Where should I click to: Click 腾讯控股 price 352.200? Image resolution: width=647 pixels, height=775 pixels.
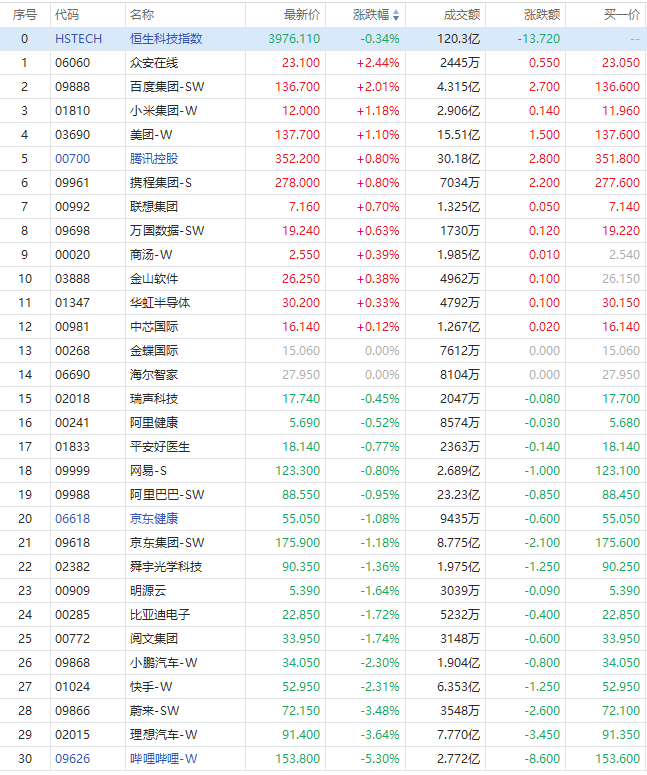point(298,159)
